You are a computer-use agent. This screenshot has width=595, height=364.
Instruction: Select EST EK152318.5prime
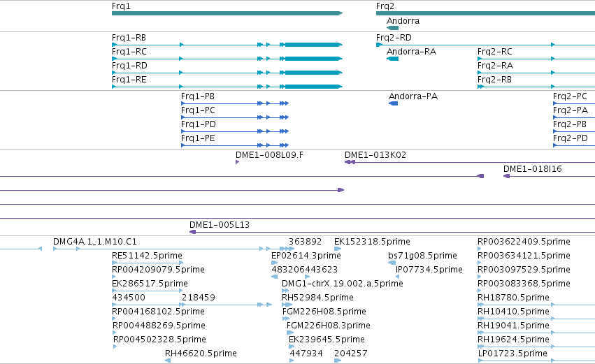click(372, 242)
